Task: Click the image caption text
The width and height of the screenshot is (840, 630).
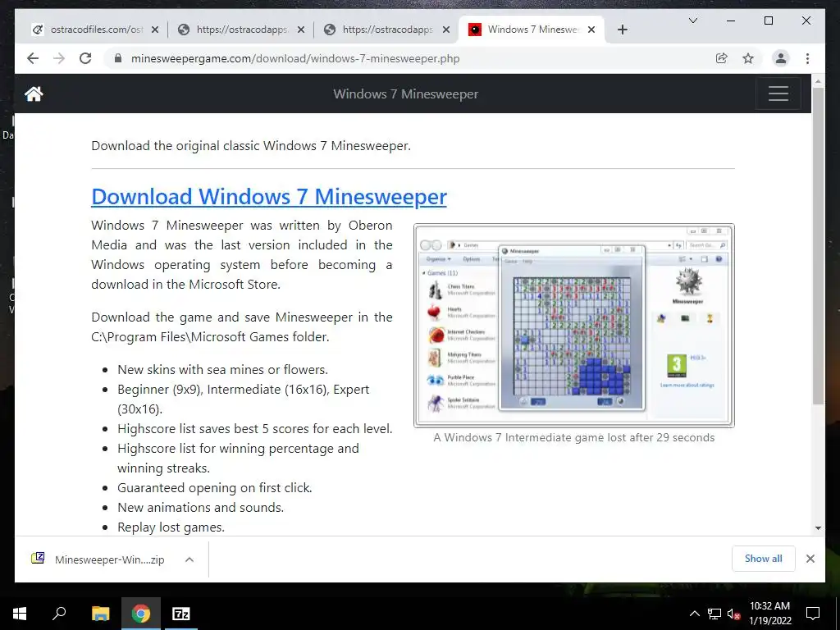Action: click(x=573, y=437)
